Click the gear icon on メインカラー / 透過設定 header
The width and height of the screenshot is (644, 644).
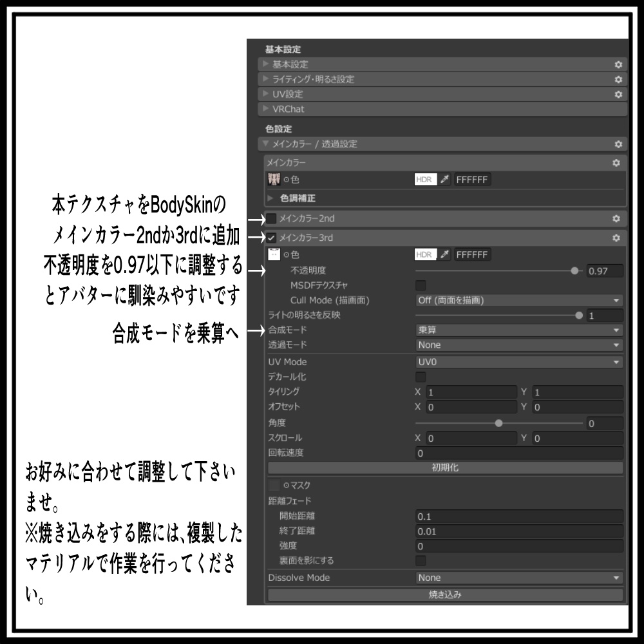pos(618,144)
